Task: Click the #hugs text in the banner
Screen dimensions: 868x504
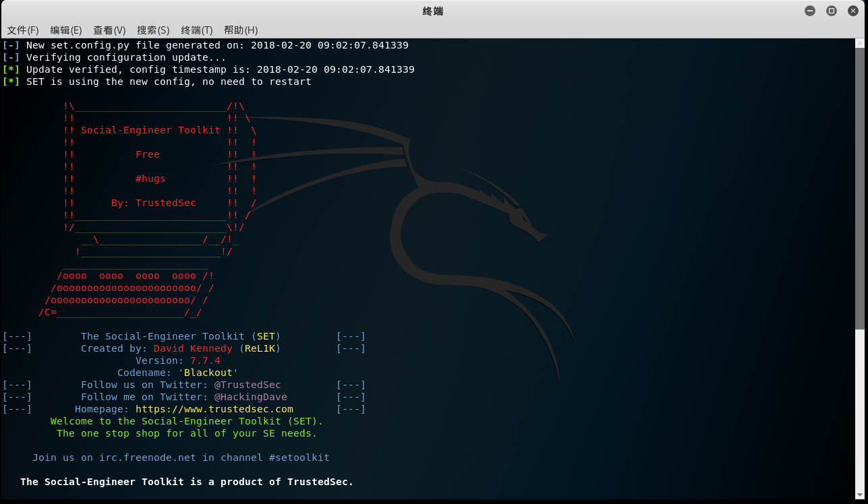Action: click(150, 179)
